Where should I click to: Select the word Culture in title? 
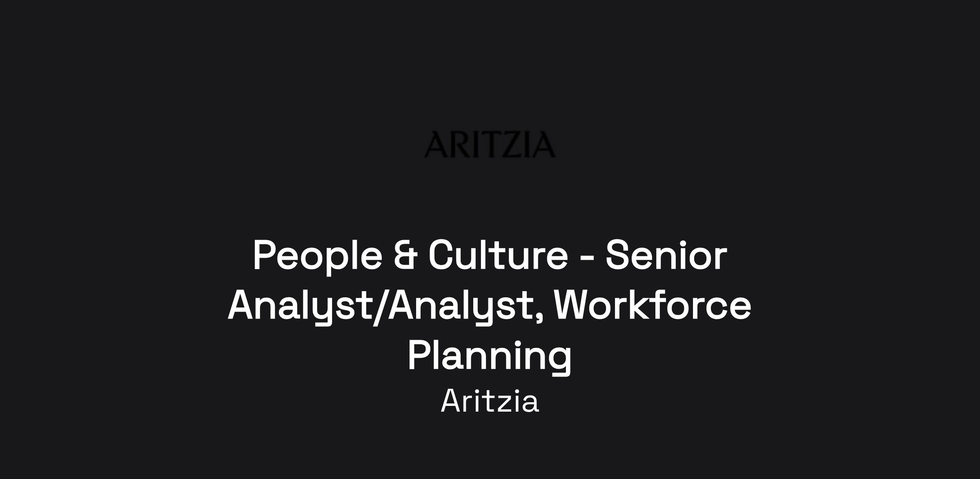[498, 255]
